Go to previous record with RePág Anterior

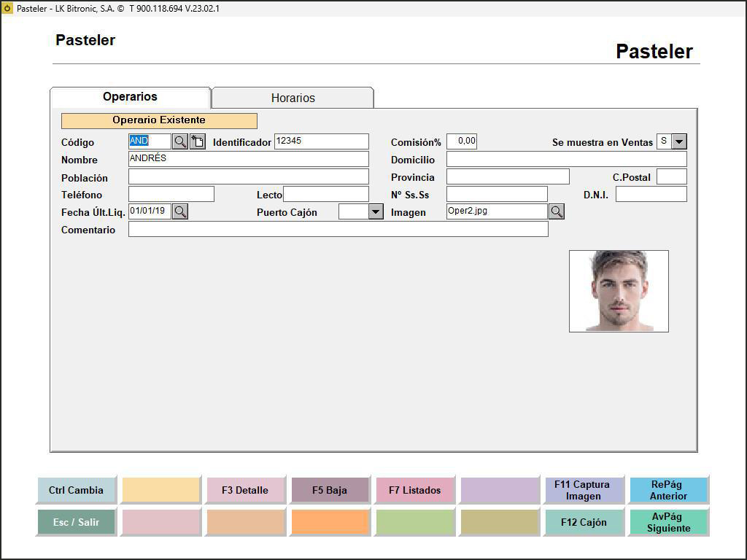[x=668, y=490]
